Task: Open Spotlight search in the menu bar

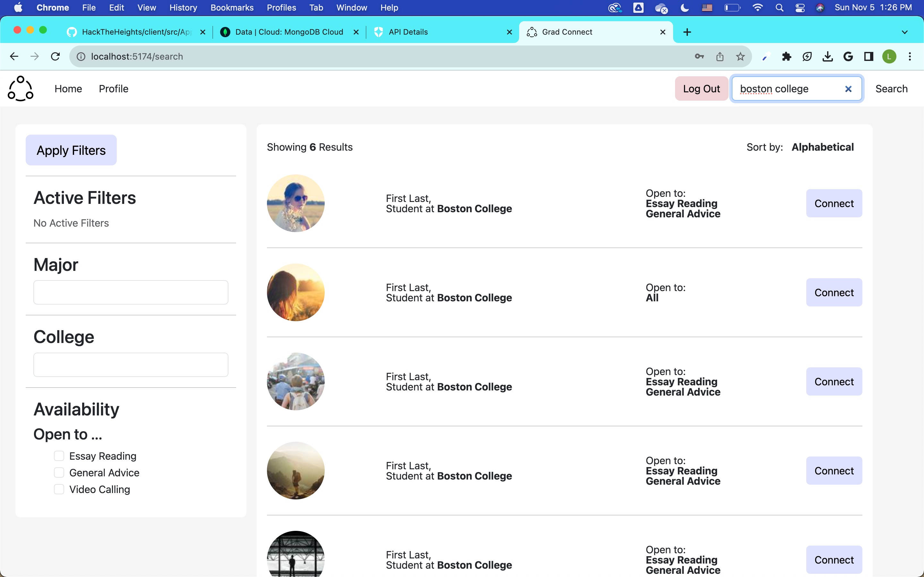Action: (779, 7)
